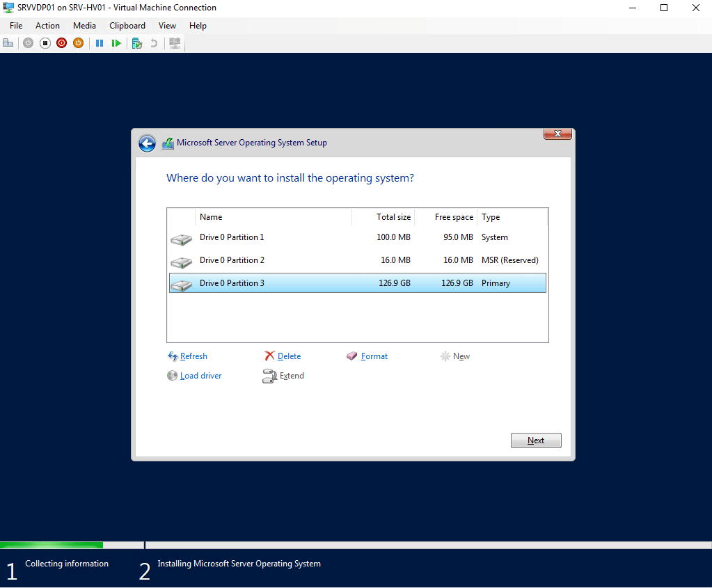Open the File menu
This screenshot has width=712, height=588.
click(x=16, y=26)
